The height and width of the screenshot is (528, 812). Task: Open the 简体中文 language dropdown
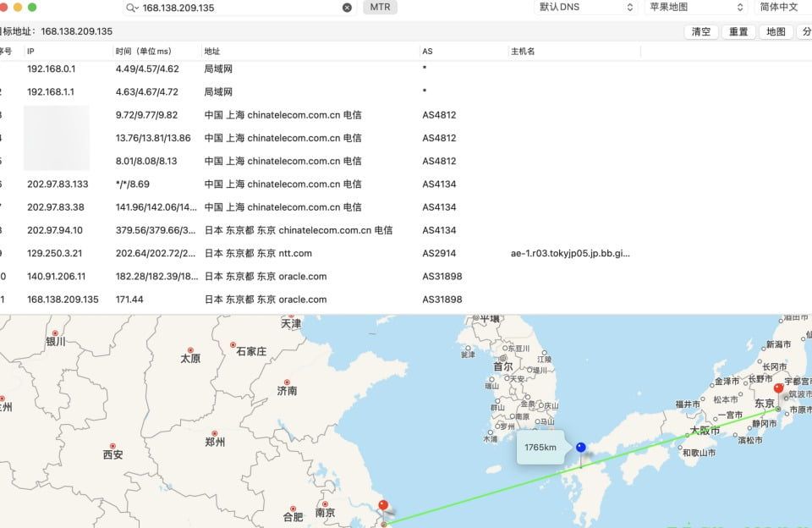click(x=782, y=7)
